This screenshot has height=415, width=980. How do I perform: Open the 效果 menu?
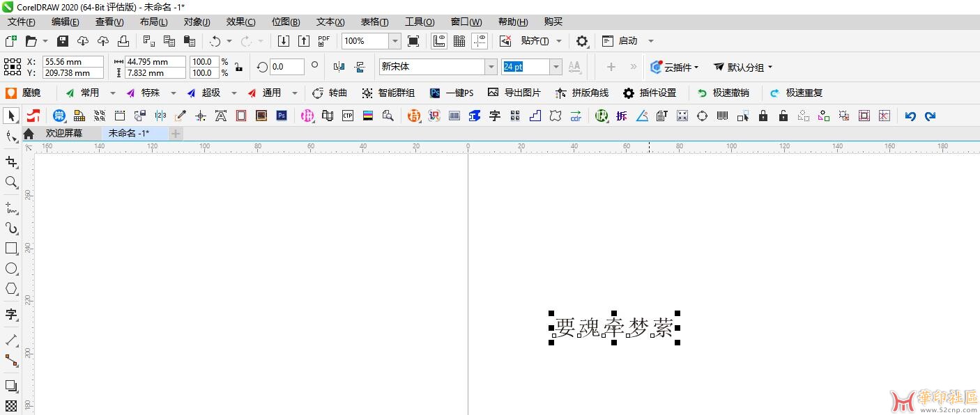(240, 22)
